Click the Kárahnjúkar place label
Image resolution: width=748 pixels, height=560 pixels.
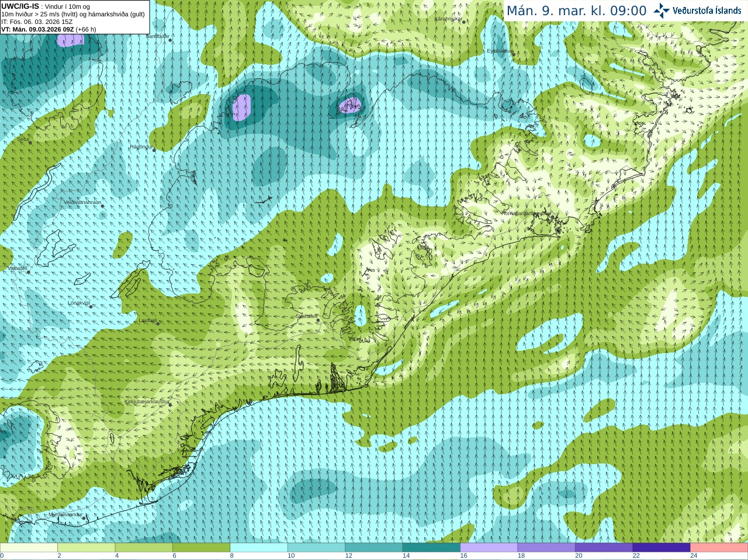448,19
